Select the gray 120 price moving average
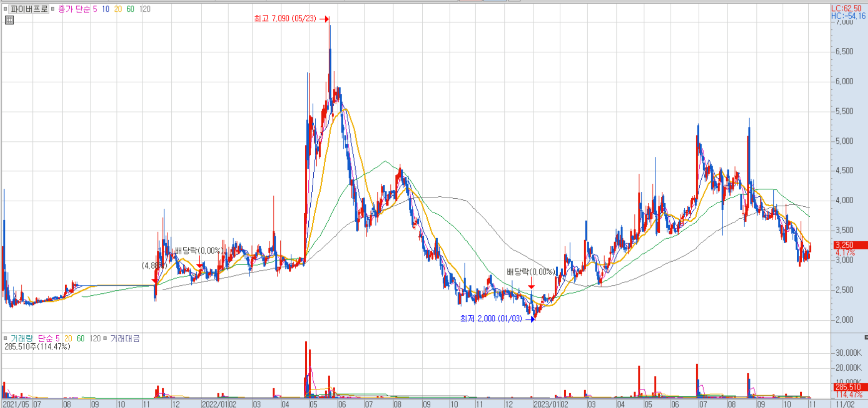The image size is (868, 408). click(145, 9)
